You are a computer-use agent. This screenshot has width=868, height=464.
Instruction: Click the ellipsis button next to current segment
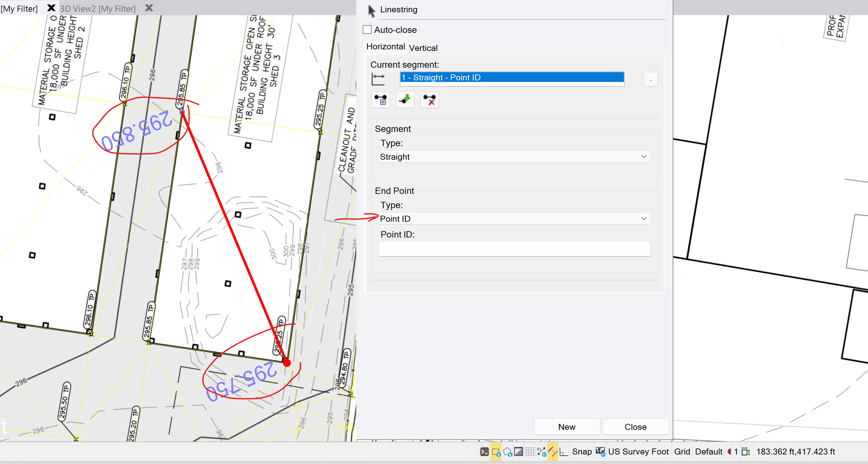(650, 79)
